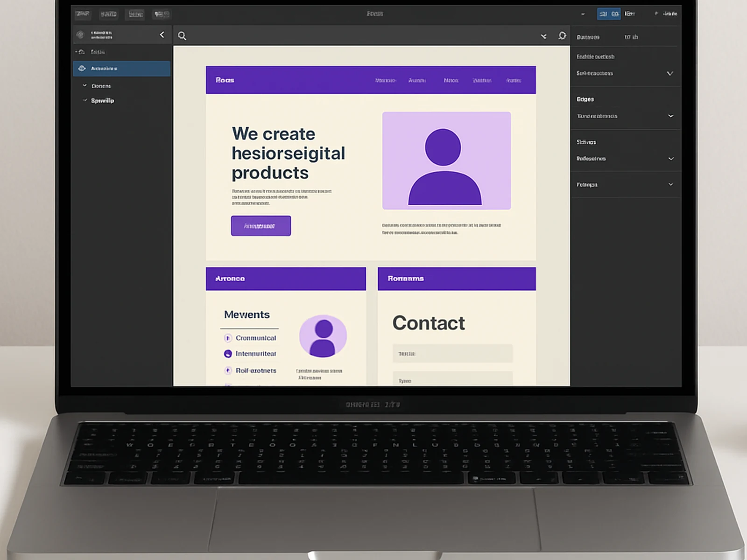The height and width of the screenshot is (560, 747).
Task: Open the bottom Fittings dropdown in the right panel
Action: 670,184
